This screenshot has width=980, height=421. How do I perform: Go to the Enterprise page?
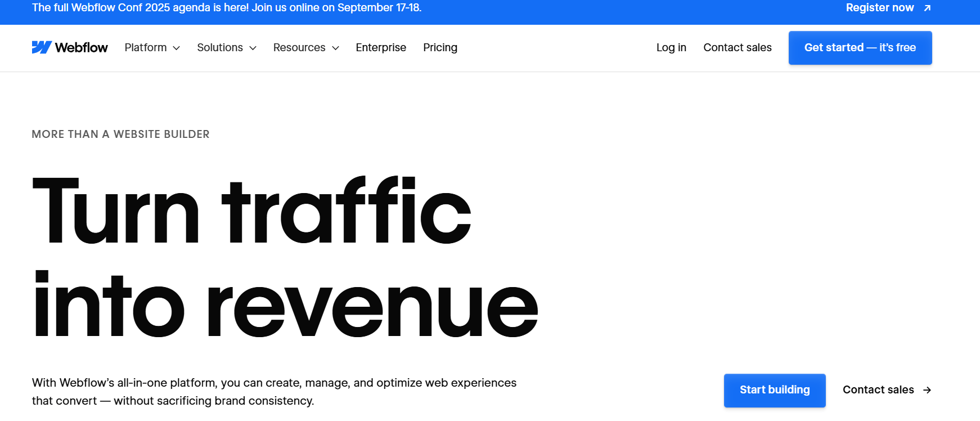pyautogui.click(x=381, y=48)
